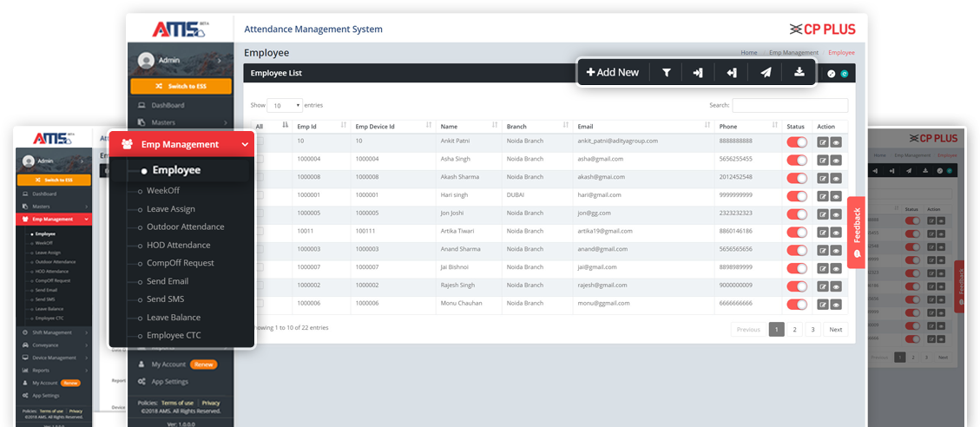Sort by the Name column's arrow icon

point(495,126)
